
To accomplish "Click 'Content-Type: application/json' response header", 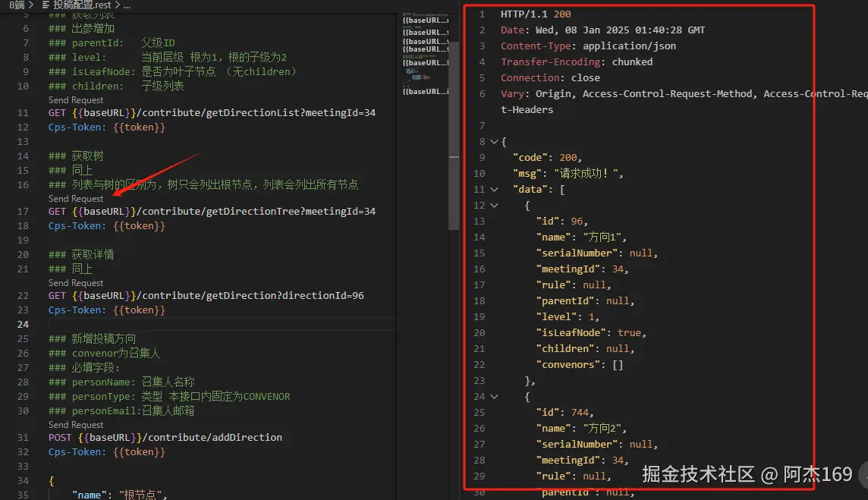I will point(588,46).
